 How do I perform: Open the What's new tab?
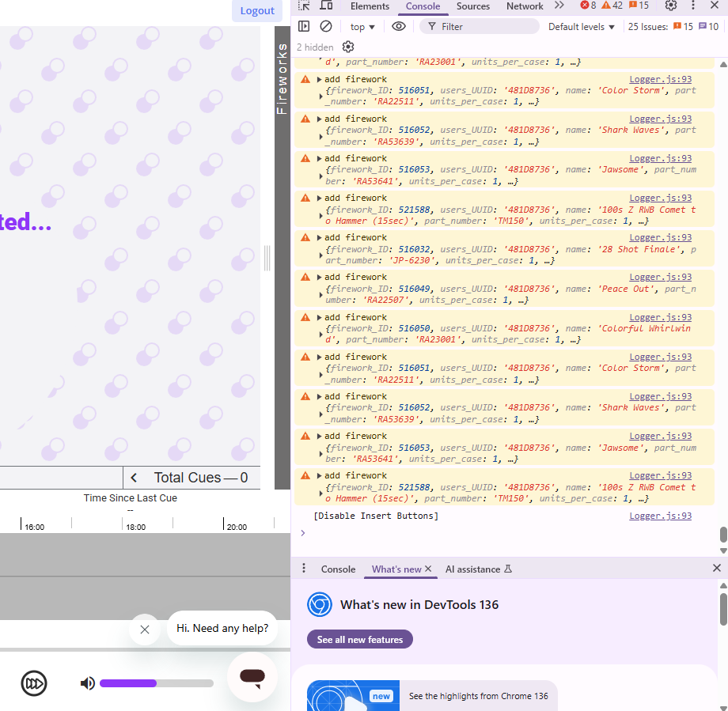coord(396,569)
